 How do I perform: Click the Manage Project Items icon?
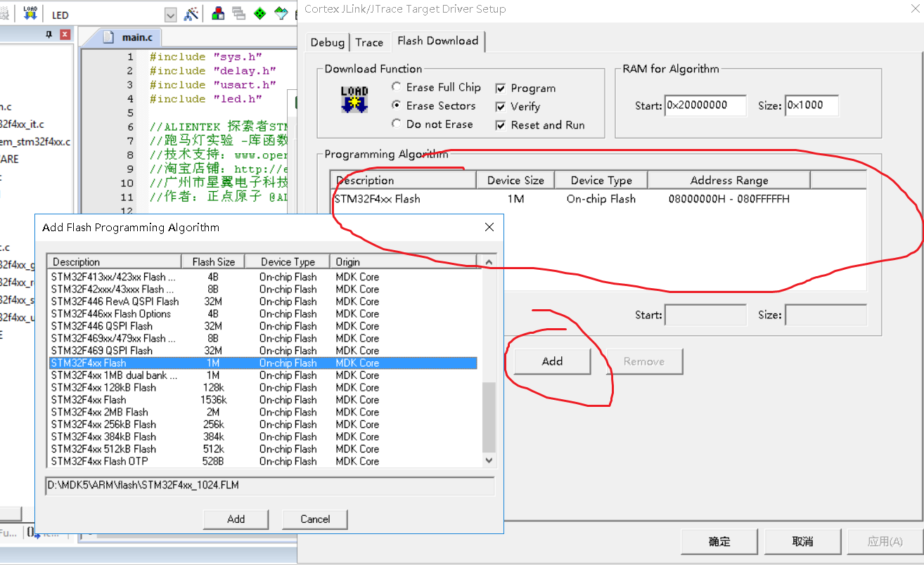click(x=217, y=13)
